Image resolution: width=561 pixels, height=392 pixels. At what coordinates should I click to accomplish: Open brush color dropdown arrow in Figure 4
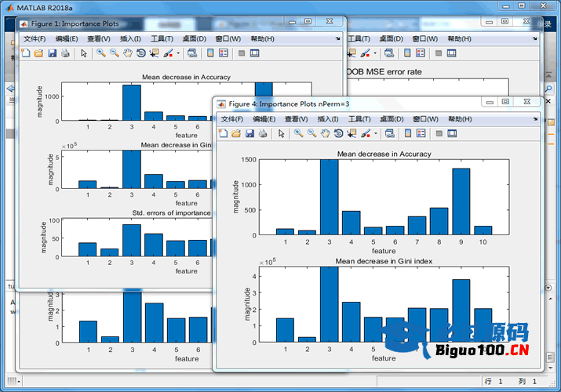pos(376,133)
